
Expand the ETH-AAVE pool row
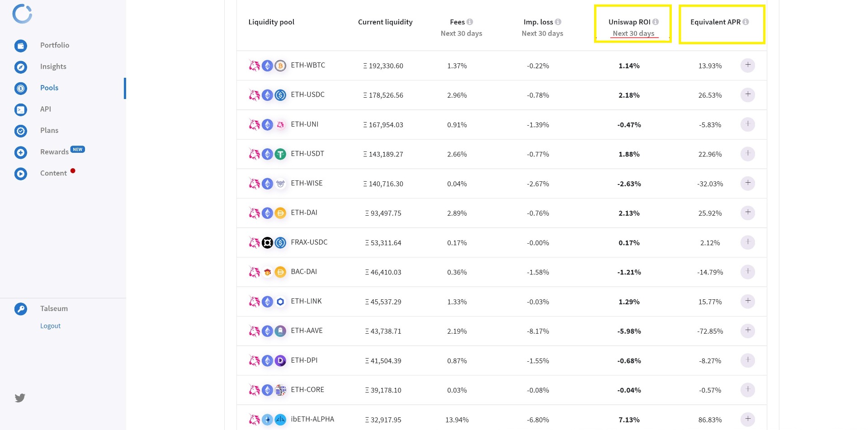click(x=748, y=331)
